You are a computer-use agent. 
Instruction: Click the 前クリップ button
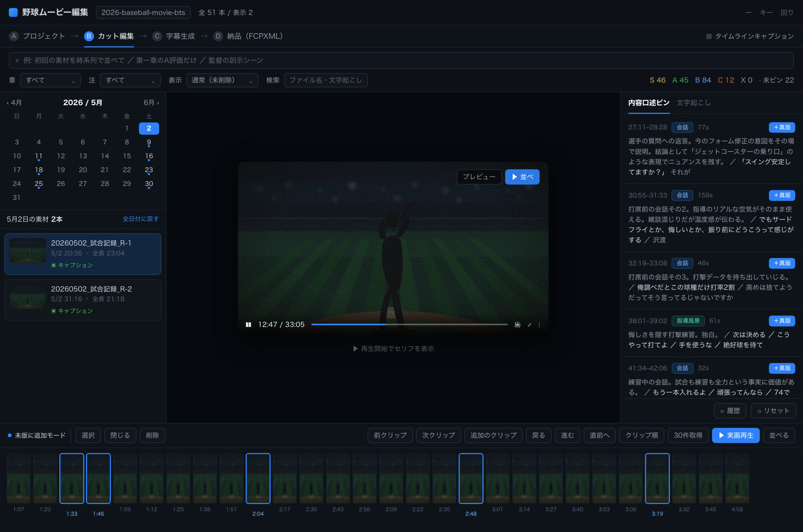click(390, 436)
